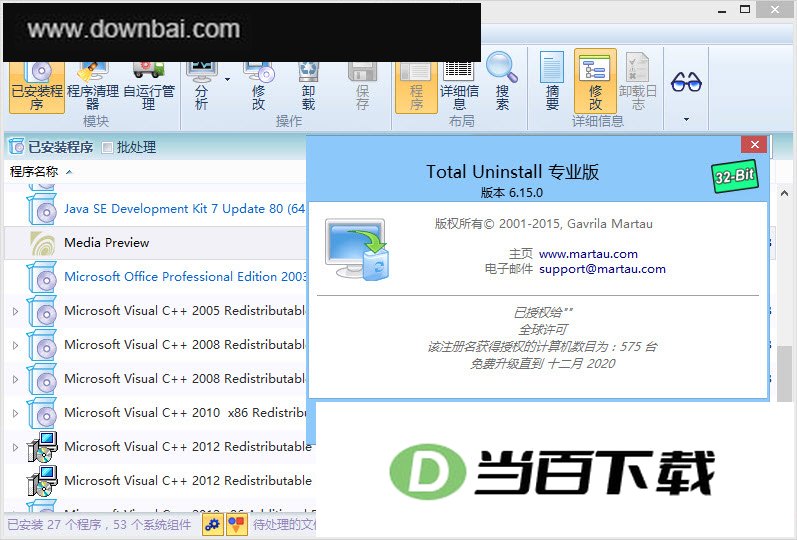Click the 卸载 toolbar button
797x540 pixels.
tap(308, 86)
